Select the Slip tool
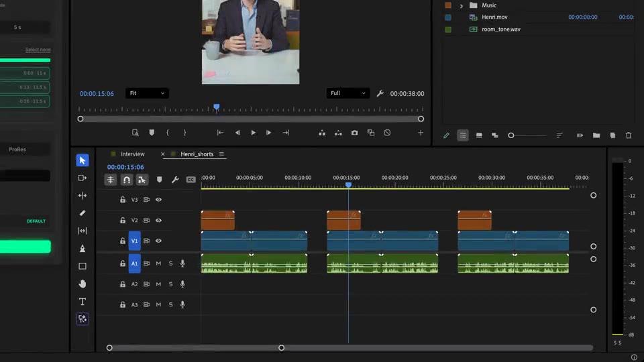 82,231
